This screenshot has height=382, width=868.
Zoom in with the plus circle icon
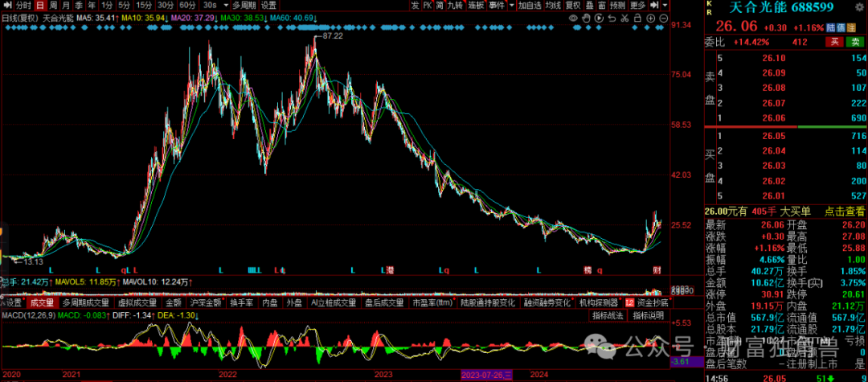point(650,18)
